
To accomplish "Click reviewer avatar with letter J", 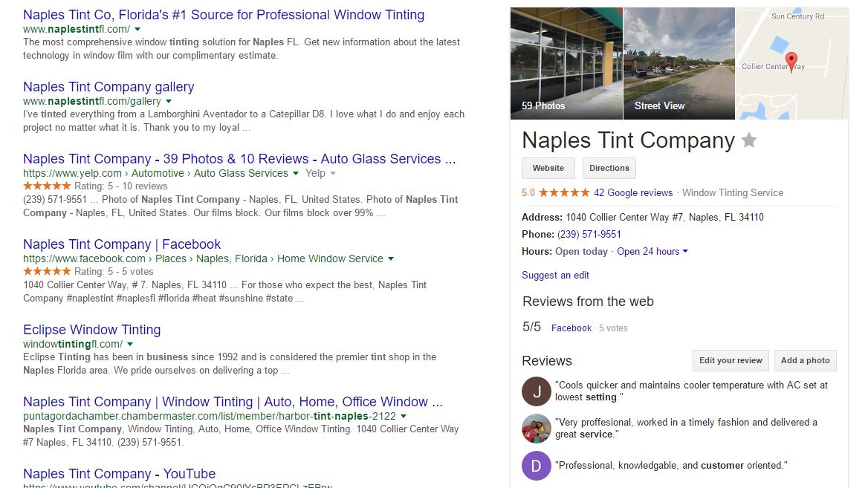I will click(x=537, y=391).
